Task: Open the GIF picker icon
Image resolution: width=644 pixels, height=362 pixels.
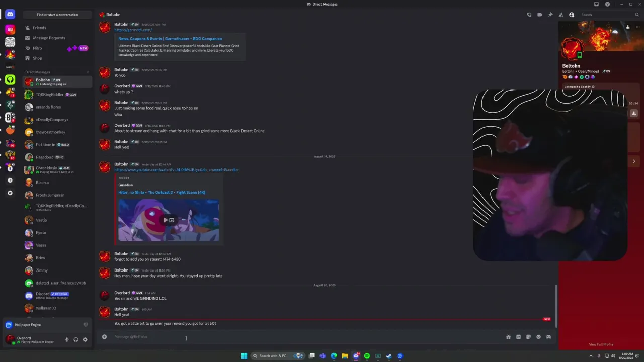Action: pyautogui.click(x=518, y=337)
